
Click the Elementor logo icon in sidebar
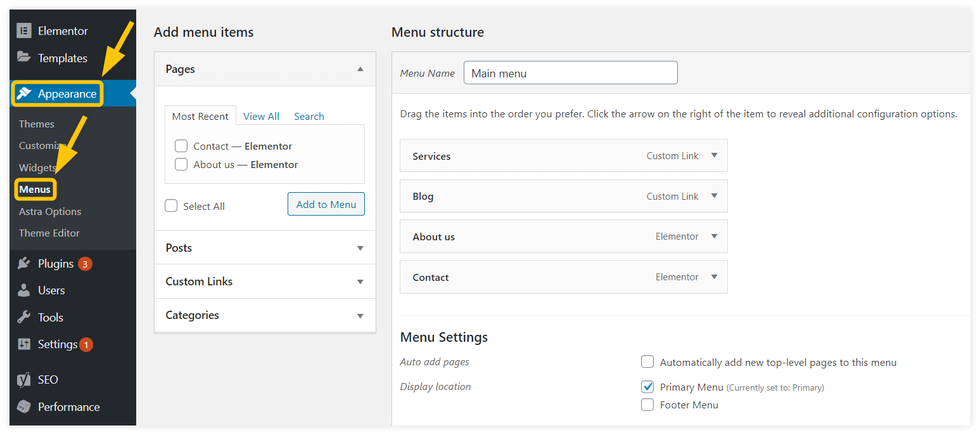[24, 30]
